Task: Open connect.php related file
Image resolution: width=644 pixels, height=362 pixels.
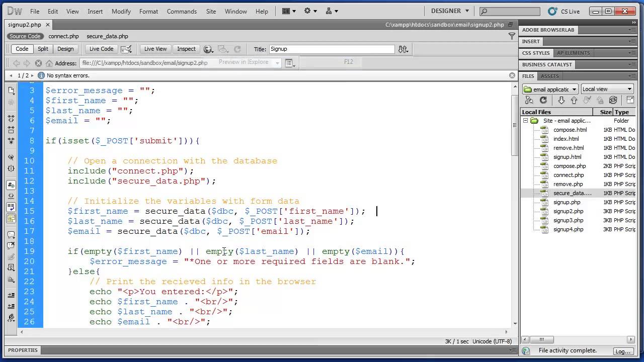Action: click(x=64, y=36)
